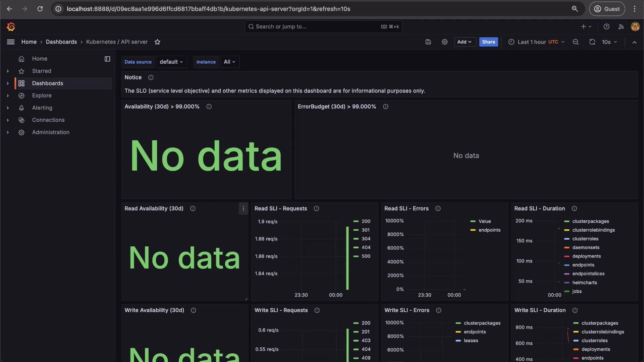Show info for Read Availability (30d)
Screen dimensions: 644x362
193,208
